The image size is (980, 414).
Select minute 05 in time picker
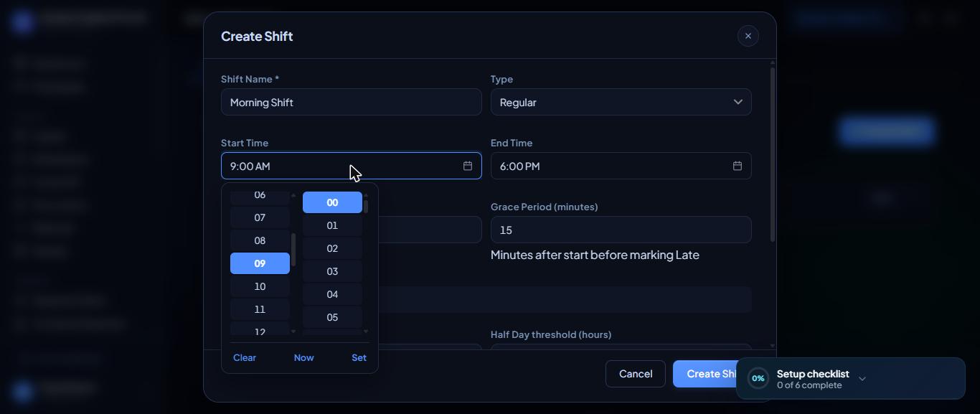tap(332, 317)
